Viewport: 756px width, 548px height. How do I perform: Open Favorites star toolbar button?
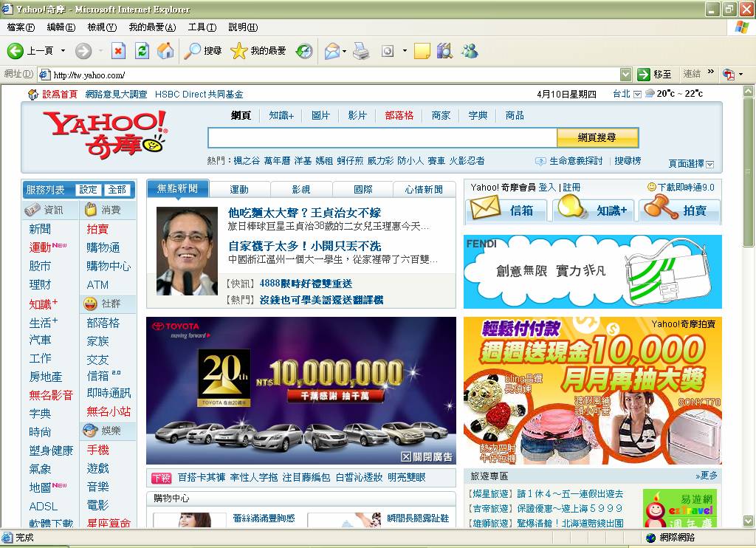(x=258, y=51)
